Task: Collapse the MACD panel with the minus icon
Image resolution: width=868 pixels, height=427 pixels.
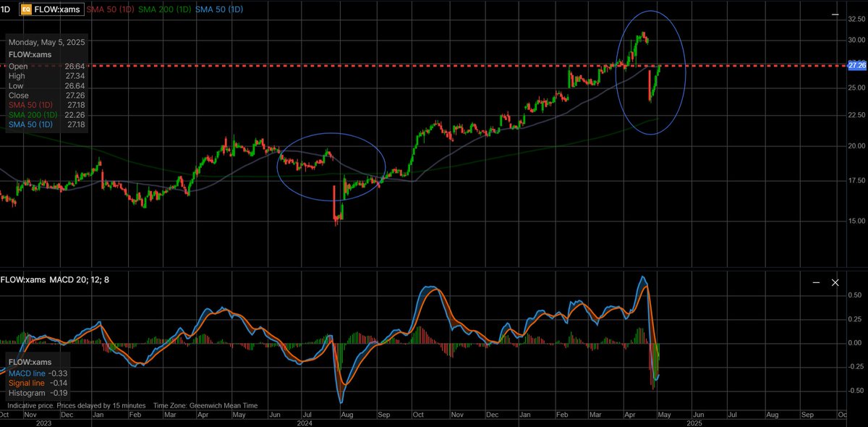Action: click(x=817, y=282)
